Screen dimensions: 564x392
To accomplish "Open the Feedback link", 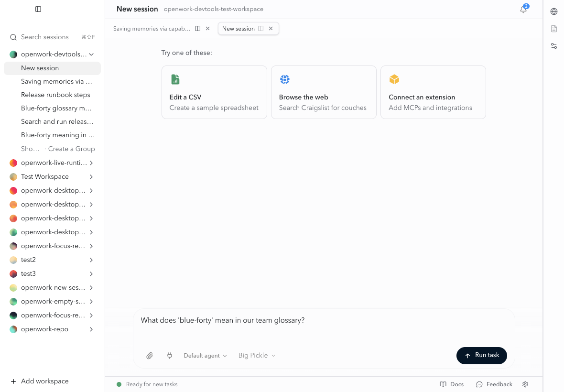I will 494,384.
